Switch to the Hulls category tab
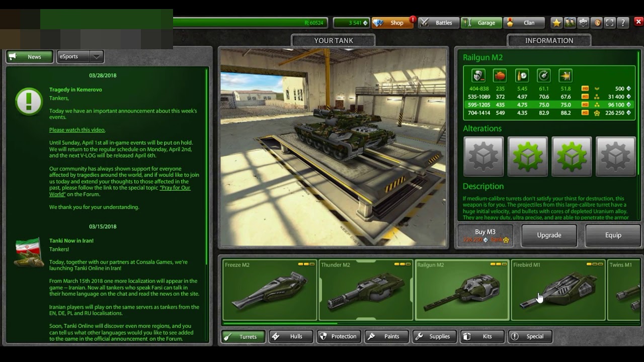Screen dimensions: 644x362 (291, 336)
